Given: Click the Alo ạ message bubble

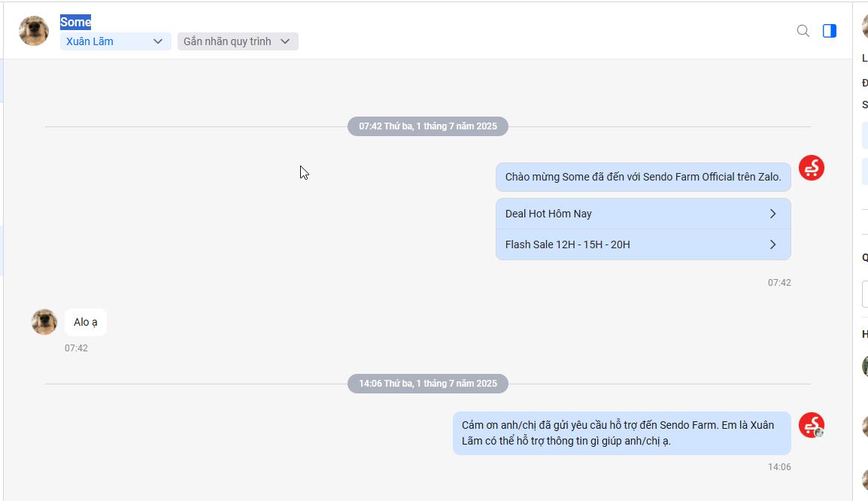Looking at the screenshot, I should pyautogui.click(x=85, y=322).
